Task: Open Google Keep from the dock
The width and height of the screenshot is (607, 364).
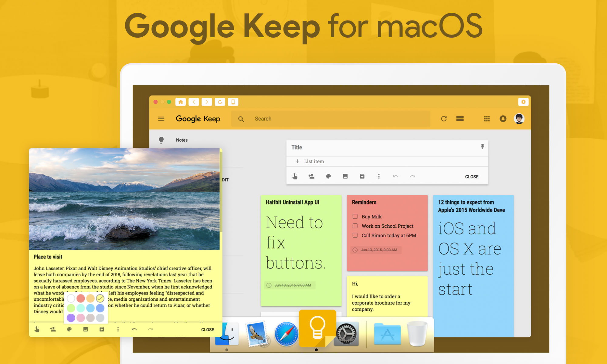Action: pyautogui.click(x=317, y=329)
